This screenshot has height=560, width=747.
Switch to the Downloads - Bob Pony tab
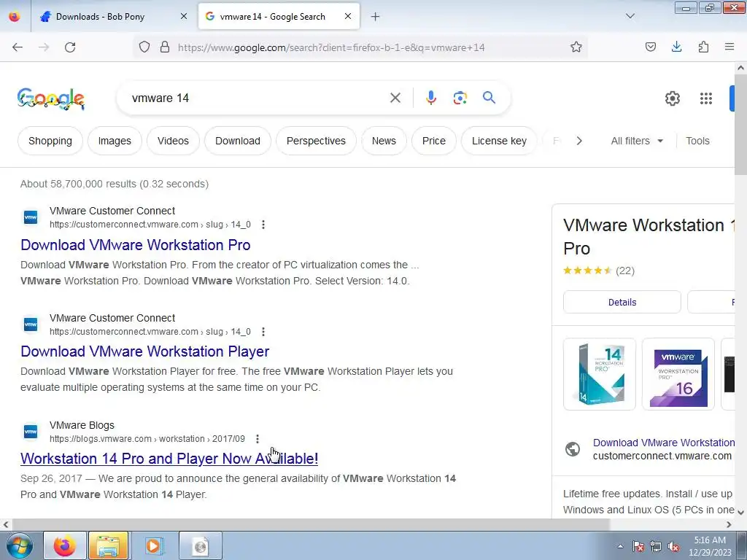point(112,16)
